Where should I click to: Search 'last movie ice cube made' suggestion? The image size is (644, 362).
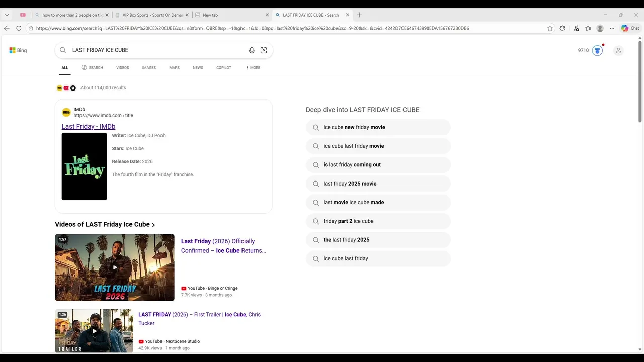[x=378, y=202]
